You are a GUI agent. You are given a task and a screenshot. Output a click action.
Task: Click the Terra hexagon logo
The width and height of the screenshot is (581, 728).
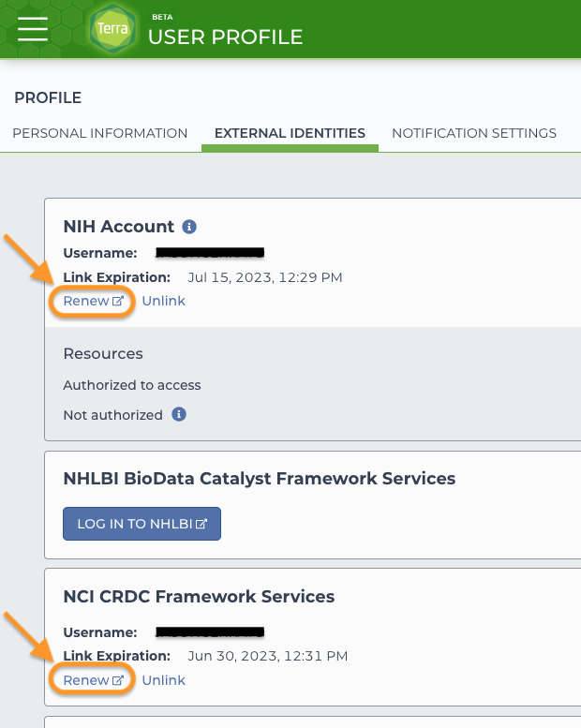click(x=112, y=29)
